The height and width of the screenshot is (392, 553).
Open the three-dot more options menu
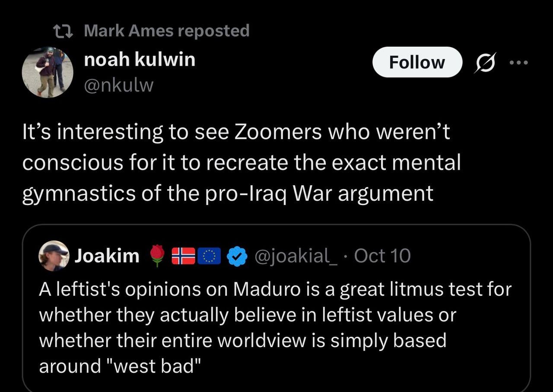(518, 63)
